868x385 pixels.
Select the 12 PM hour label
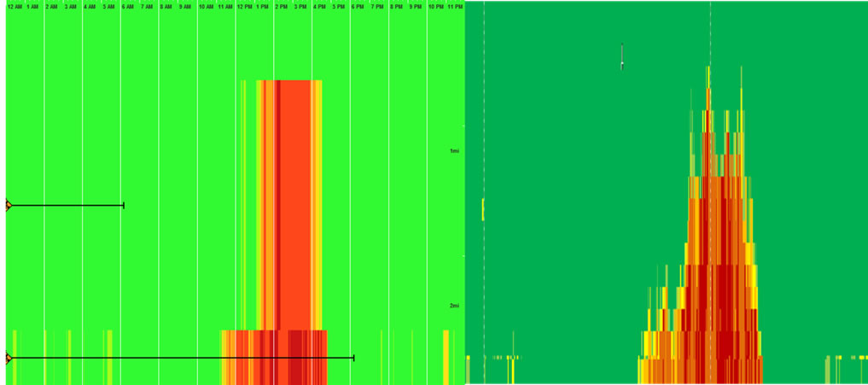[x=244, y=7]
